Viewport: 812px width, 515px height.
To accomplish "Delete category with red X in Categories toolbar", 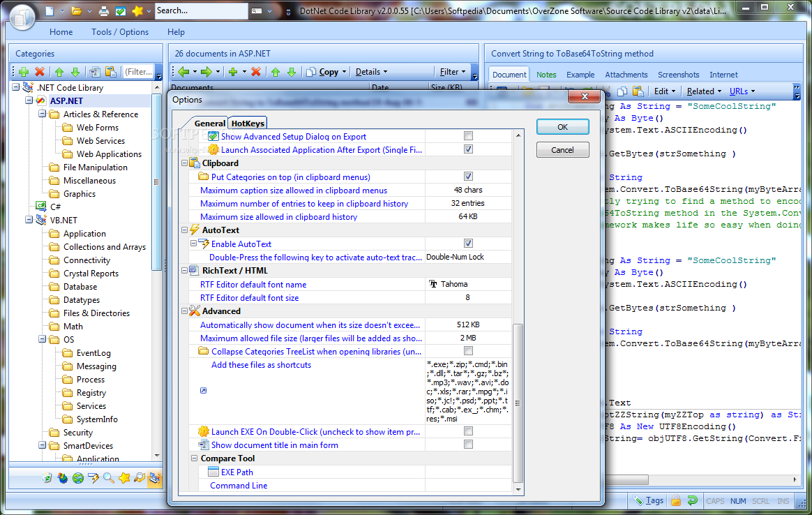I will click(x=40, y=71).
